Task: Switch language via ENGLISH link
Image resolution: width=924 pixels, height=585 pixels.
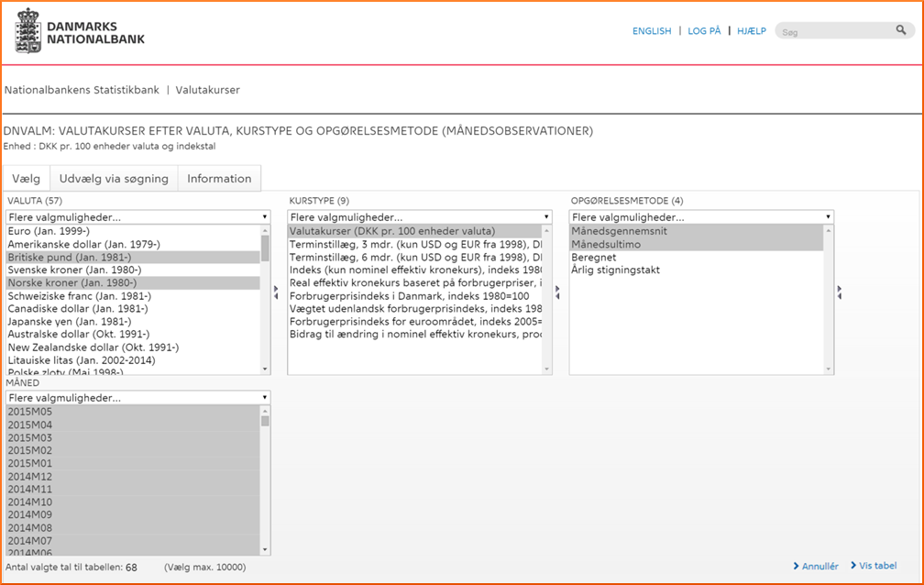Action: (652, 31)
